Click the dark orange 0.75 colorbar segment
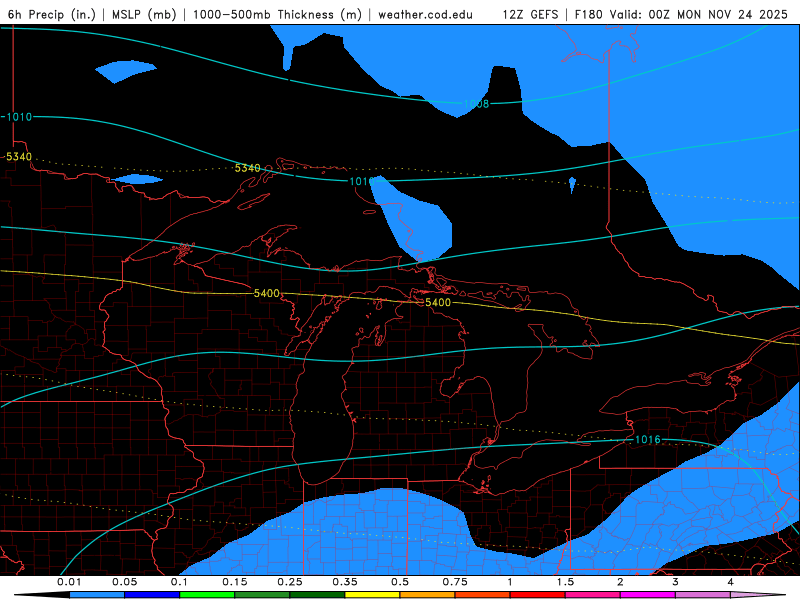Viewport: 800px width, 600px height. pyautogui.click(x=483, y=595)
